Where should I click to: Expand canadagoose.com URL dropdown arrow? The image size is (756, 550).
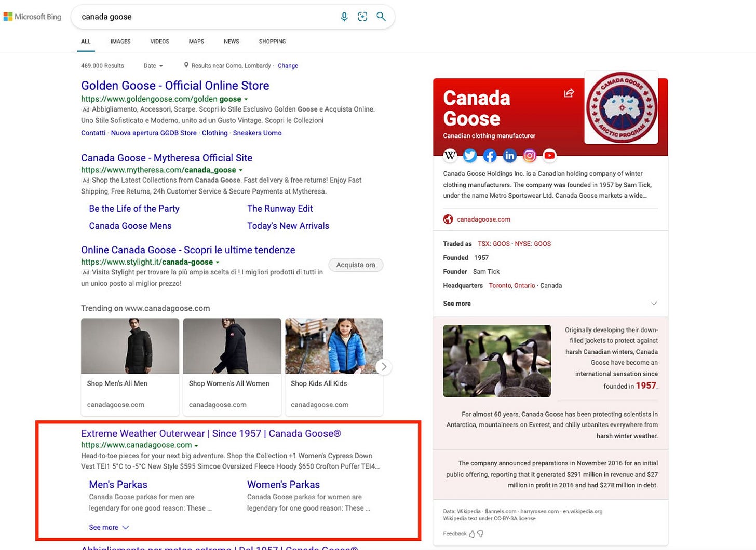pos(196,446)
